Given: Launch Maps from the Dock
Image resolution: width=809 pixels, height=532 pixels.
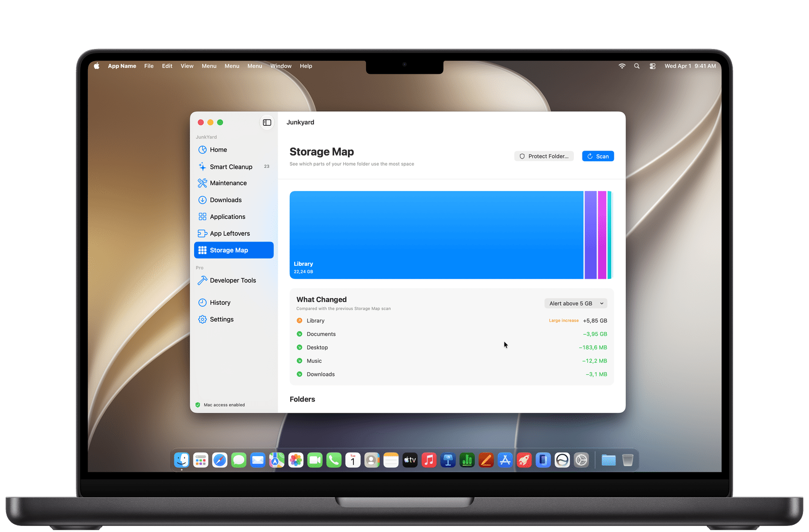Looking at the screenshot, I should coord(277,460).
